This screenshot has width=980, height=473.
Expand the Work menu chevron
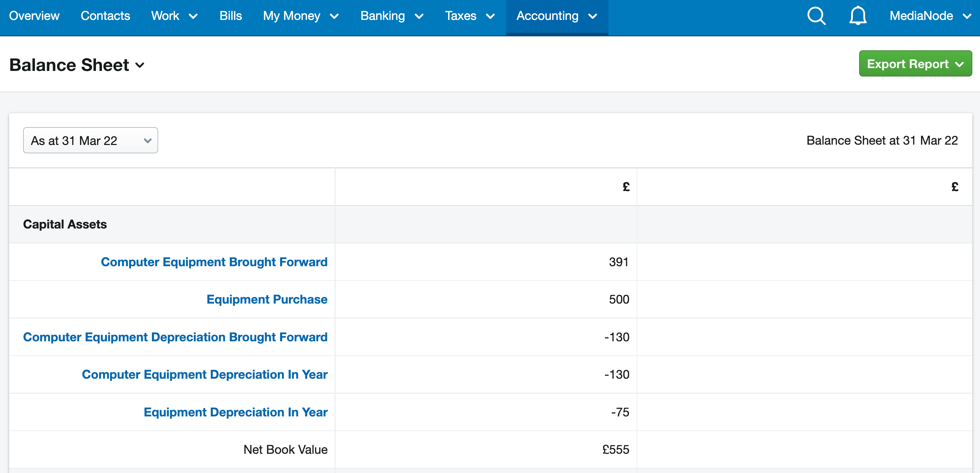[193, 17]
